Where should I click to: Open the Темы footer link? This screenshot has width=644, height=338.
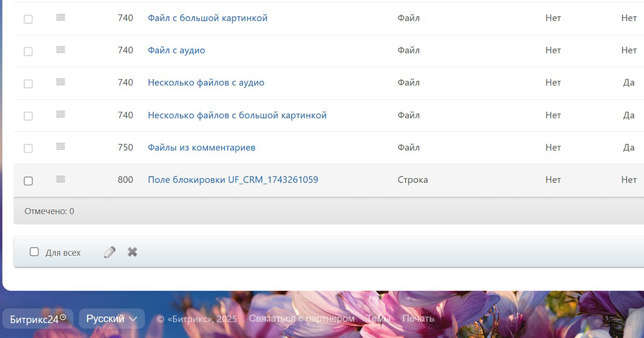click(x=378, y=318)
